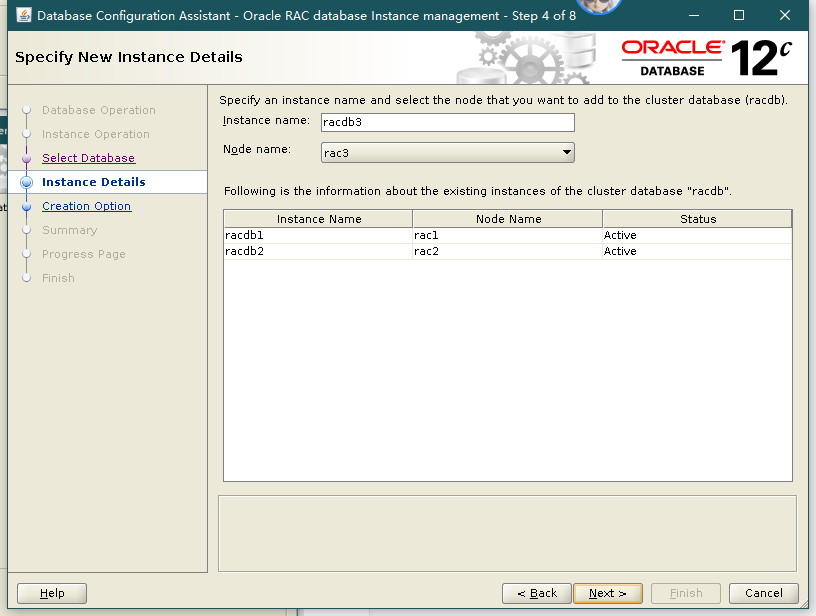Click the Next button
The width and height of the screenshot is (816, 616).
tap(608, 593)
